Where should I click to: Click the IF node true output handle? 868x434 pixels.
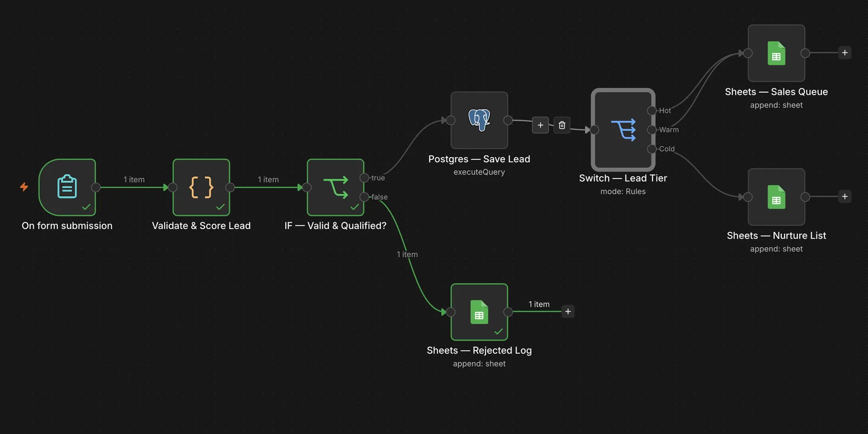365,178
